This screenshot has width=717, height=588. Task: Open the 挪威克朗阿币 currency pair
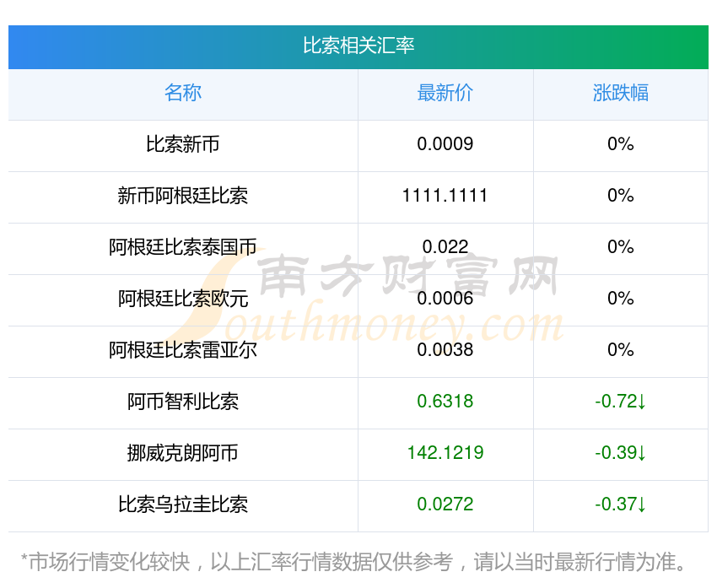[183, 453]
